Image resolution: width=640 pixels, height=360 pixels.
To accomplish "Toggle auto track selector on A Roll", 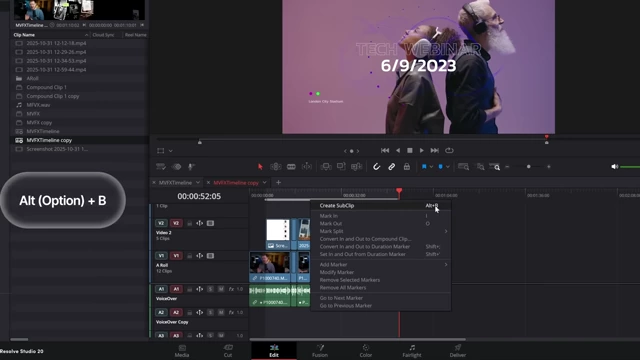I will (200, 256).
